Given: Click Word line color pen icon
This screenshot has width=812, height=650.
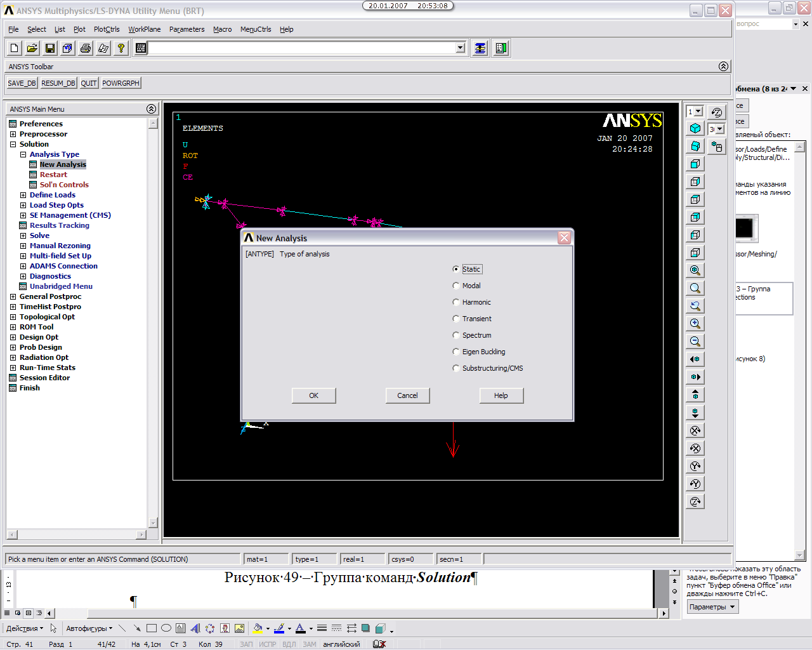Looking at the screenshot, I should click(x=279, y=628).
